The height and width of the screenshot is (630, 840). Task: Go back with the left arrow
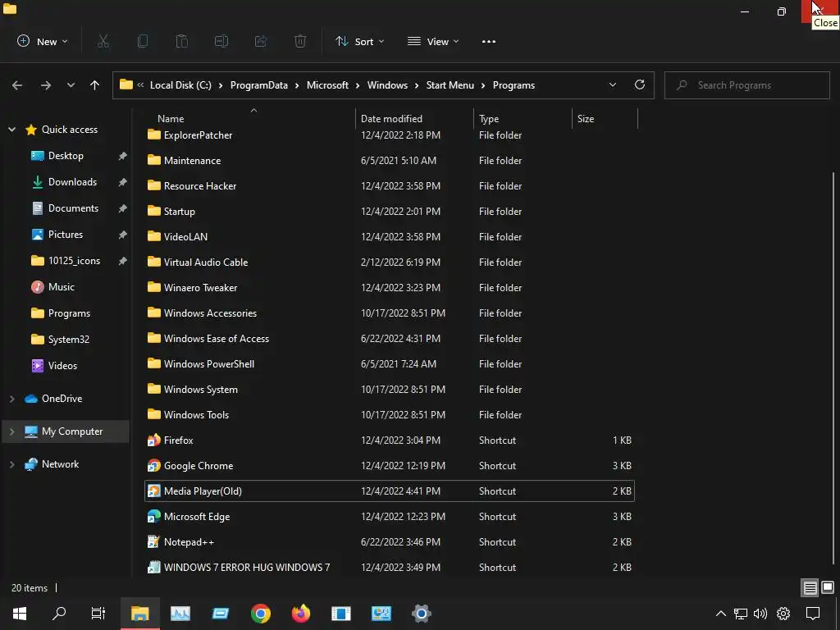(x=17, y=85)
